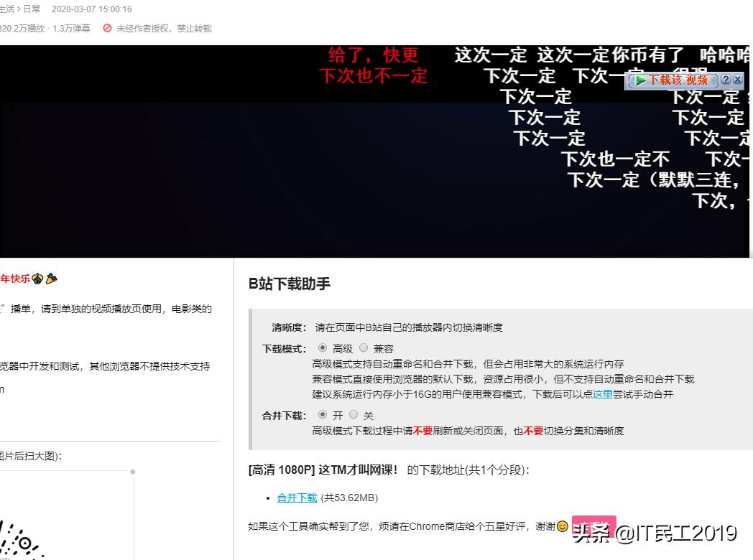Click the red no-reprint prohibition icon
Viewport: 753px width, 560px height.
pyautogui.click(x=108, y=29)
